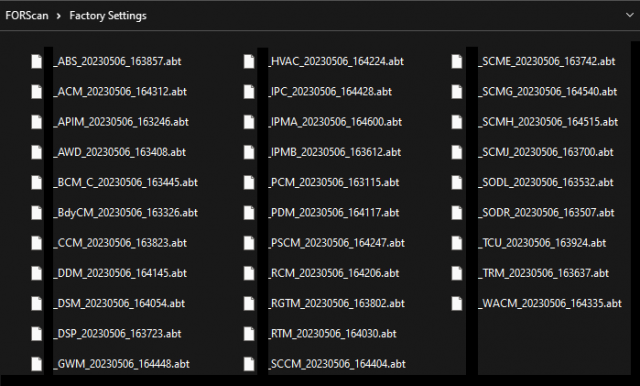This screenshot has height=386, width=640.
Task: Expand the chevron after FORScan in breadcrumb
Action: [59, 16]
